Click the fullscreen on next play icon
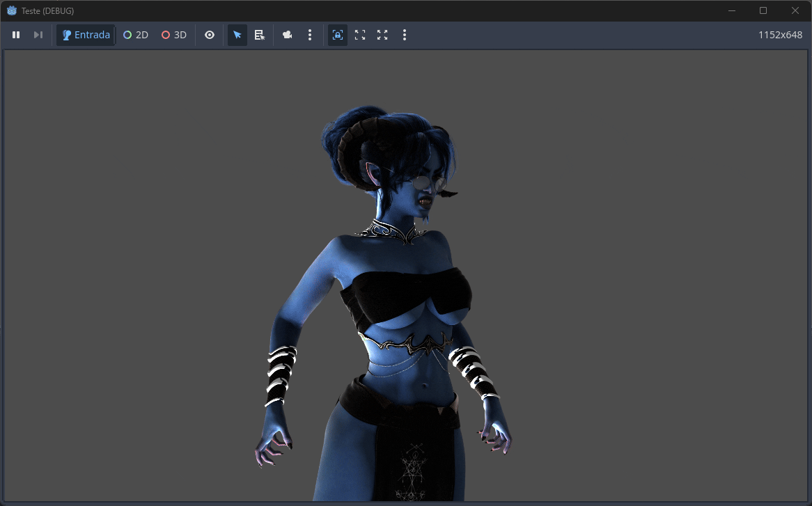This screenshot has width=812, height=506. [x=360, y=35]
